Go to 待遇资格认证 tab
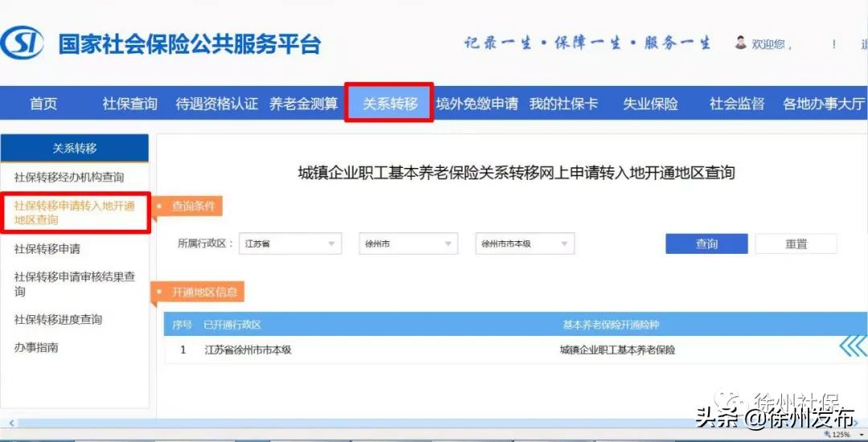 pyautogui.click(x=217, y=104)
